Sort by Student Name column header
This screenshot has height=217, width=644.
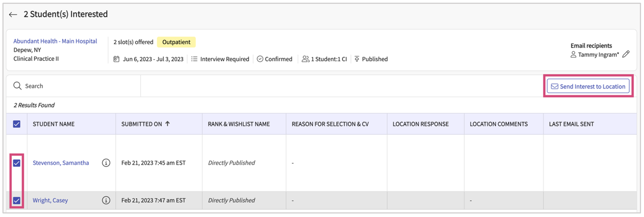(x=53, y=124)
